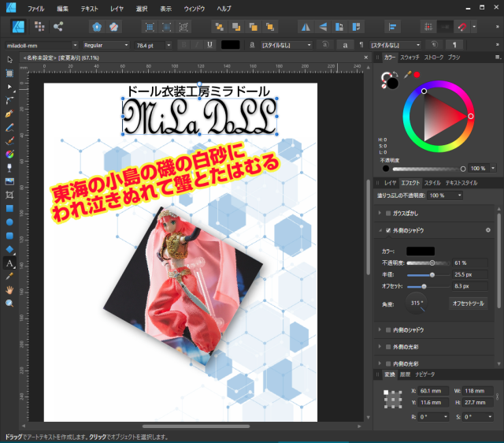The image size is (504, 443).
Task: Select the Pencil tool
Action: [x=9, y=128]
